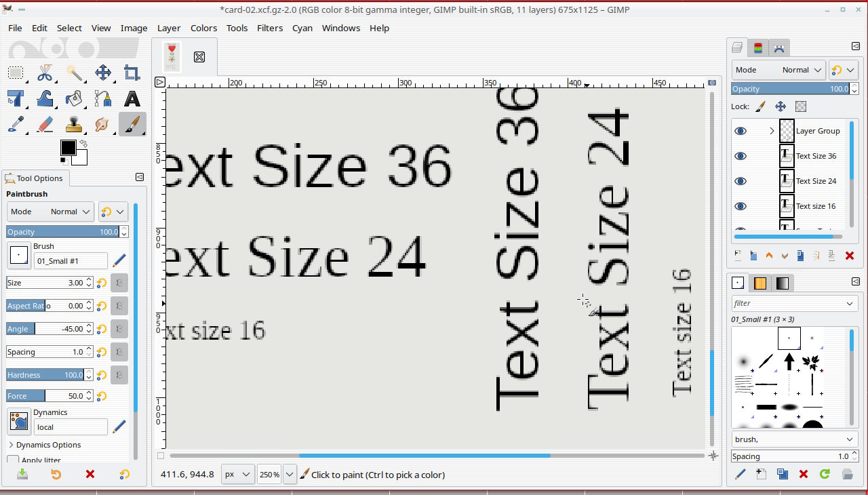Expand the Layer Group in layers list
This screenshot has height=495, width=868.
(772, 131)
